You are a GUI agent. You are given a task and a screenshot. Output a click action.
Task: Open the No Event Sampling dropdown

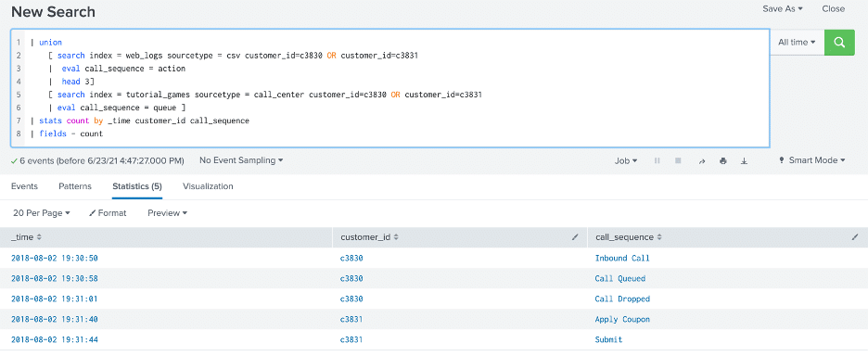tap(241, 160)
